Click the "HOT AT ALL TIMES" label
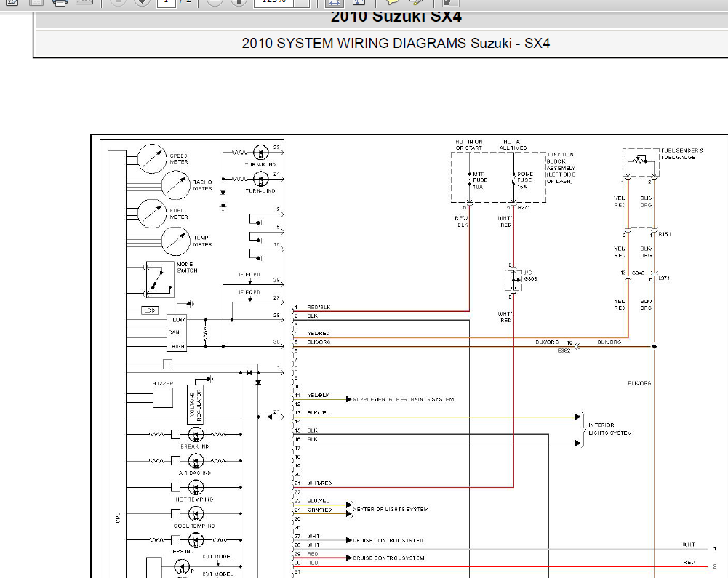Image resolution: width=728 pixels, height=578 pixels. click(513, 145)
